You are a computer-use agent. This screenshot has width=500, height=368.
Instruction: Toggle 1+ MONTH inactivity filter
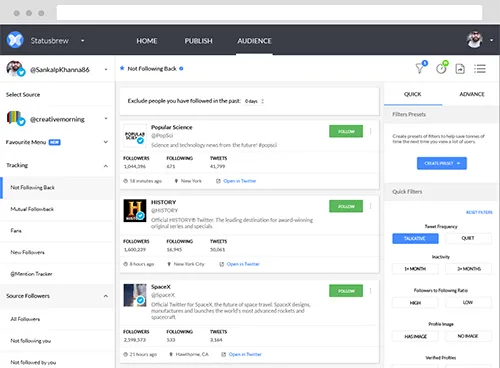pos(415,269)
